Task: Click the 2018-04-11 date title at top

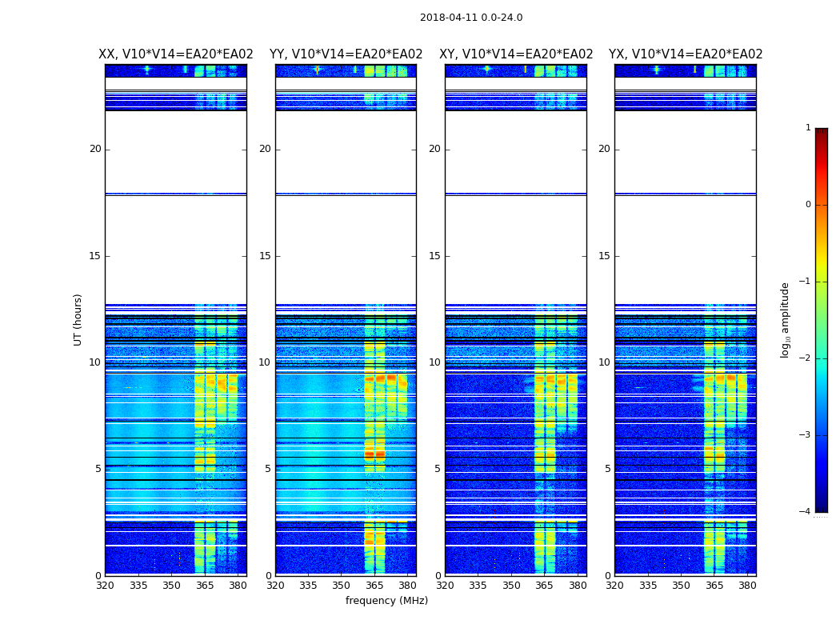Action: pos(470,18)
